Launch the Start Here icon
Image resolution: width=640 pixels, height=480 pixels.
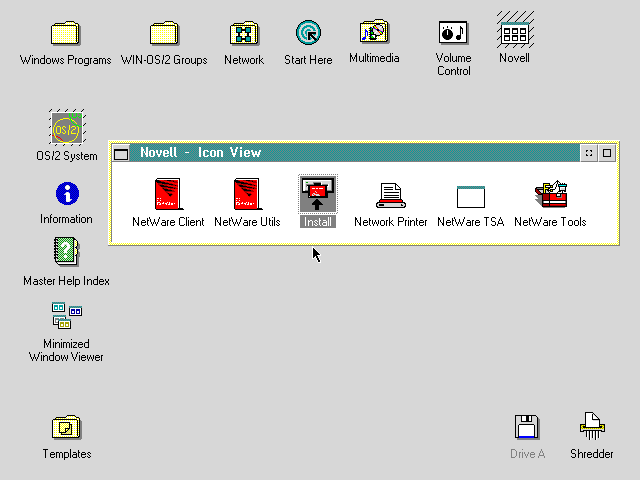coord(309,33)
